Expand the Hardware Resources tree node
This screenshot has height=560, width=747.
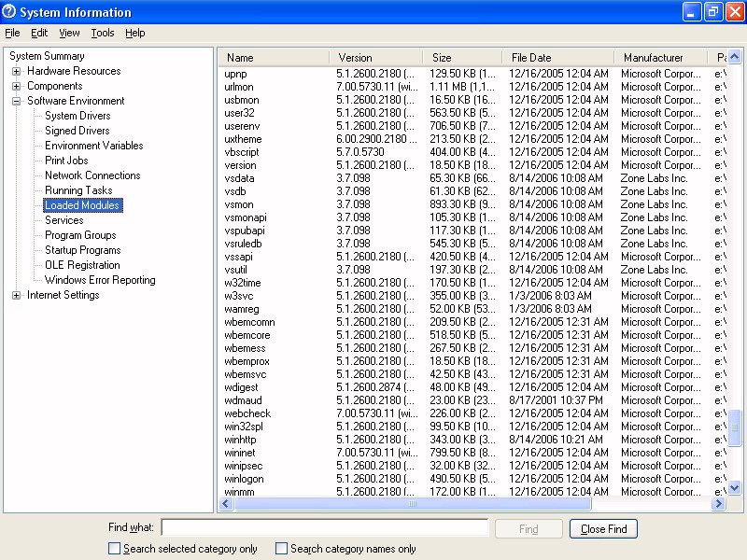(x=17, y=71)
